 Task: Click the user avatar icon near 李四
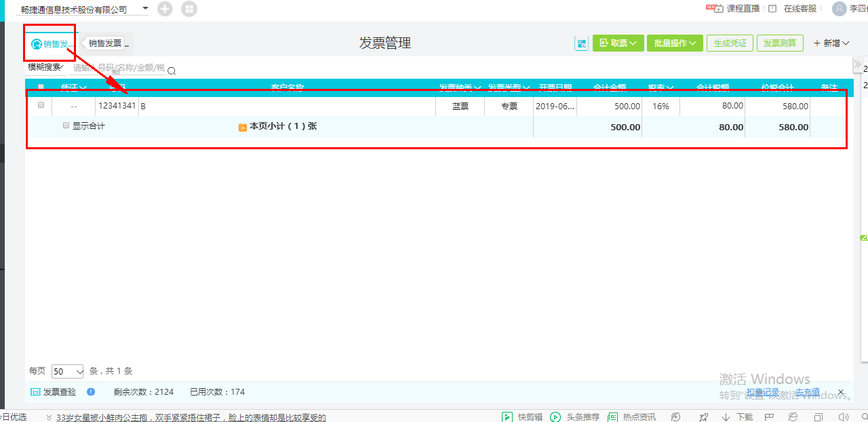(840, 9)
